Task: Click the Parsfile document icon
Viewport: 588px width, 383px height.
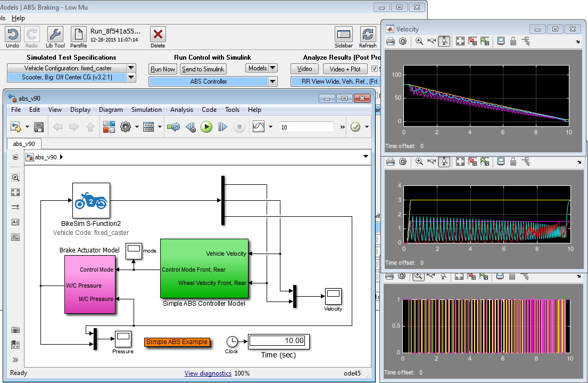Action: [78, 35]
